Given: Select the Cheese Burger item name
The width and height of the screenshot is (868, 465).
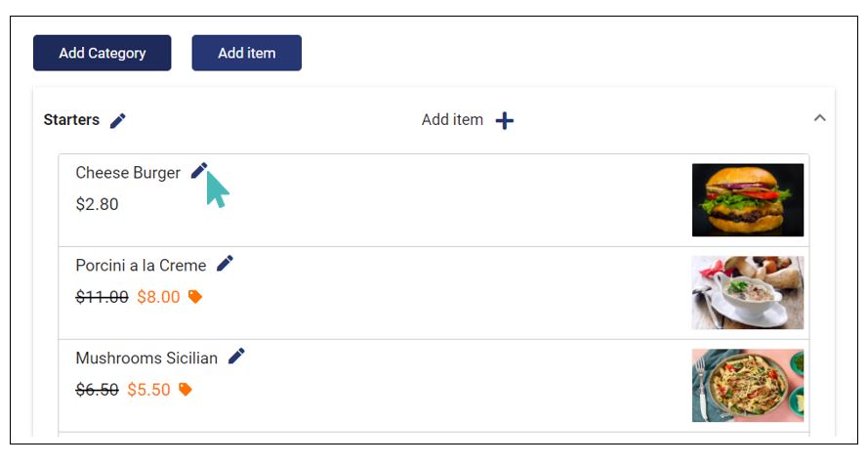Looking at the screenshot, I should pyautogui.click(x=128, y=173).
